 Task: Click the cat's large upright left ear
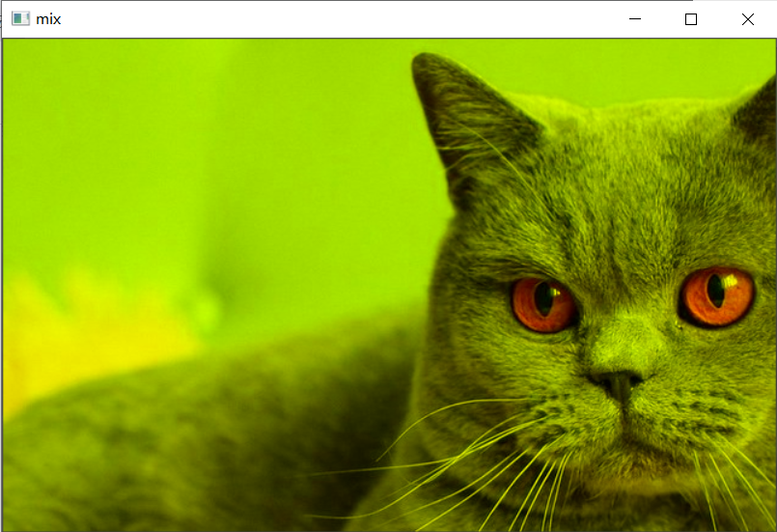465,116
